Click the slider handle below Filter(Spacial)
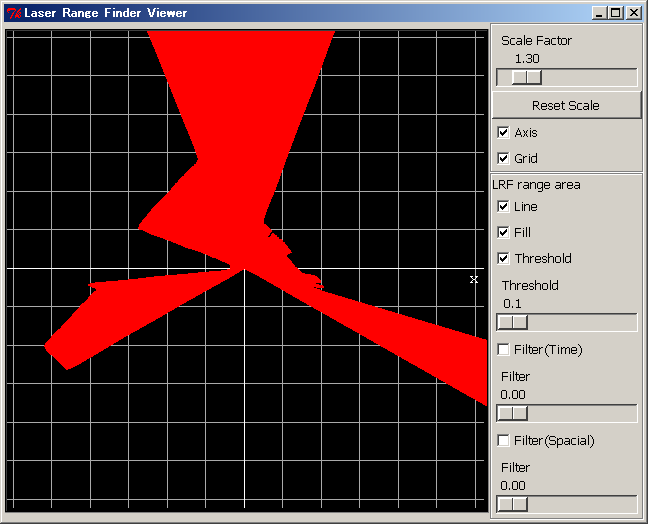 point(512,504)
